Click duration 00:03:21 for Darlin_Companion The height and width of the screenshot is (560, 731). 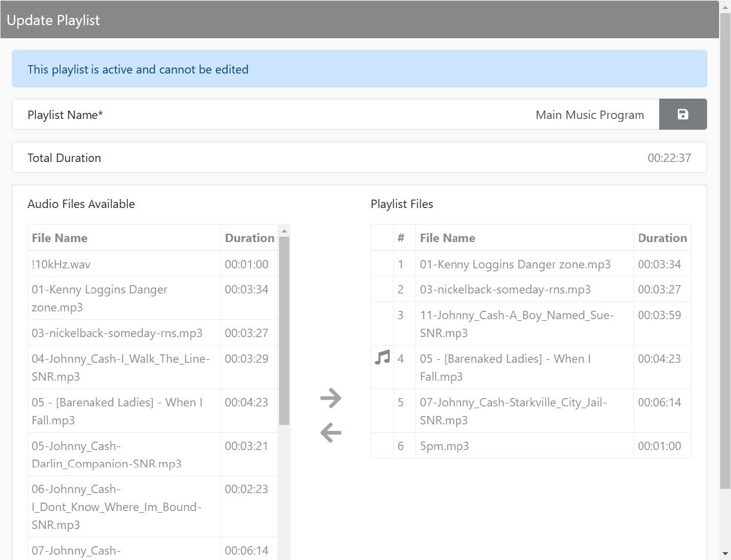tap(246, 445)
